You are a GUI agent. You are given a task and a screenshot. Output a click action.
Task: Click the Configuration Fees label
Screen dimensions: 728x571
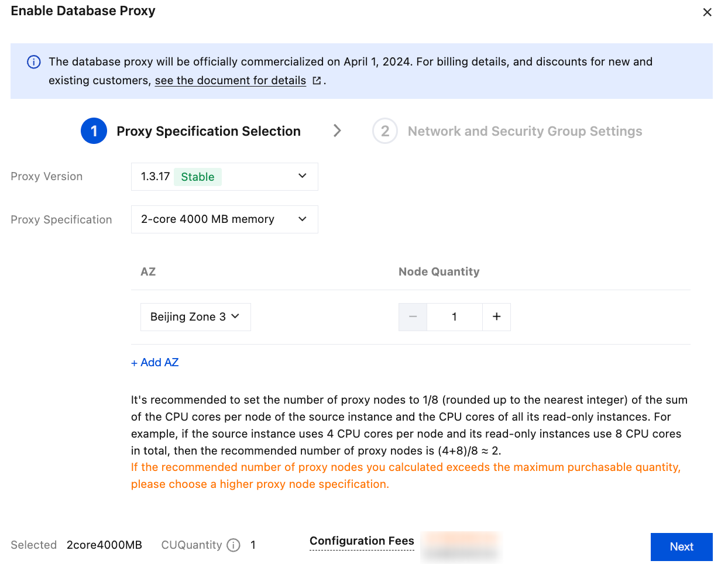pos(362,541)
